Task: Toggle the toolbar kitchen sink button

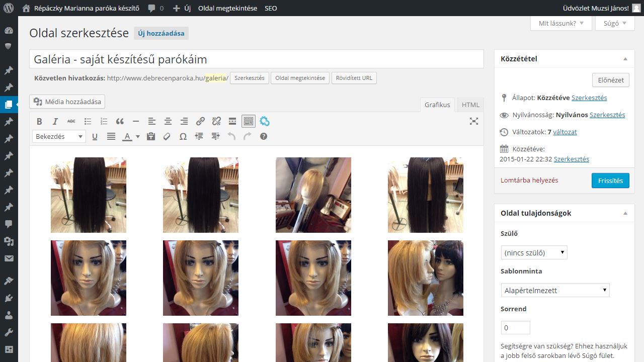Action: (249, 121)
